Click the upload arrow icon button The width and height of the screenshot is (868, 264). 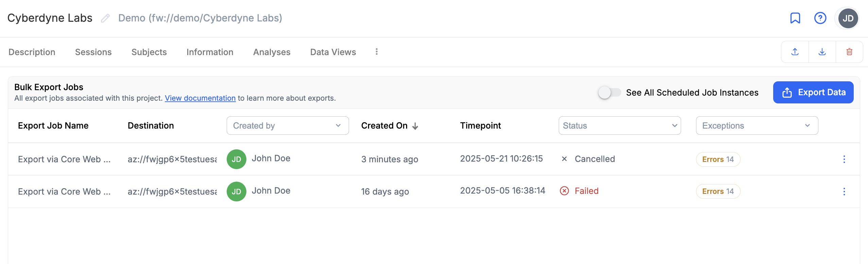[x=795, y=52]
